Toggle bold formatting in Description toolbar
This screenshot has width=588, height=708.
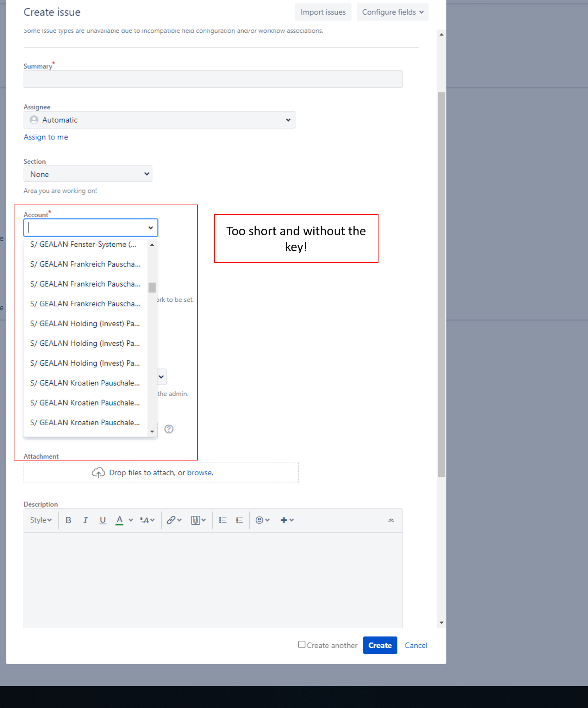pos(68,520)
